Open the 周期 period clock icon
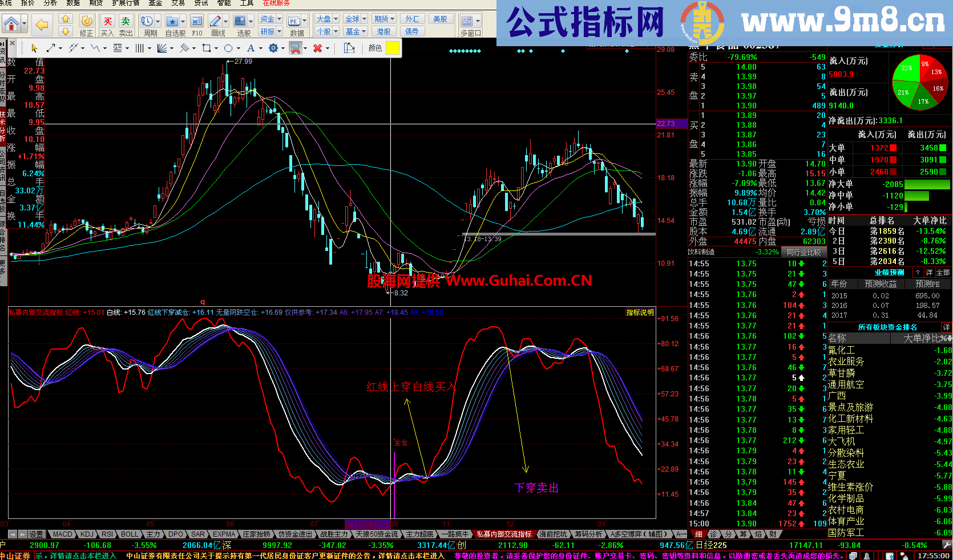The image size is (953, 560). pyautogui.click(x=147, y=21)
